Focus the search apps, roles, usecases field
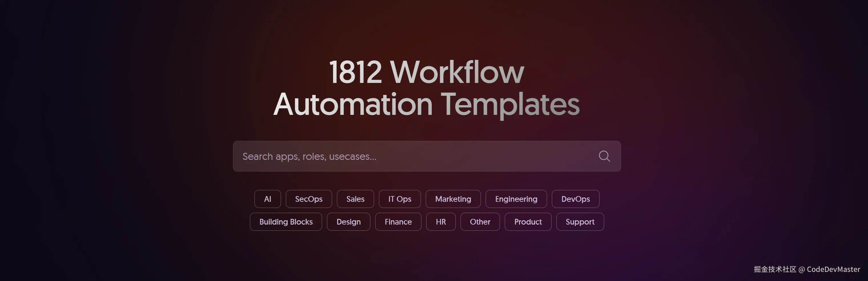The height and width of the screenshot is (281, 868). coord(427,156)
